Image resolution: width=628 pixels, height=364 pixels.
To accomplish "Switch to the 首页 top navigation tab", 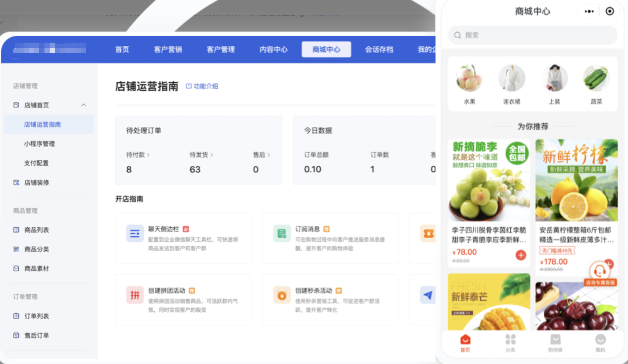I will click(x=122, y=49).
